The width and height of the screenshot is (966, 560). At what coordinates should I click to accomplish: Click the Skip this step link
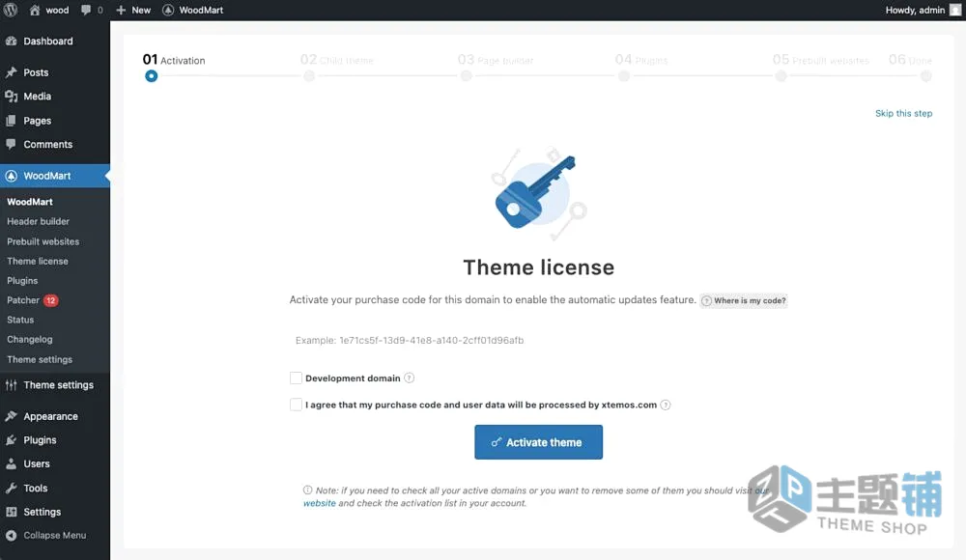[x=904, y=113]
